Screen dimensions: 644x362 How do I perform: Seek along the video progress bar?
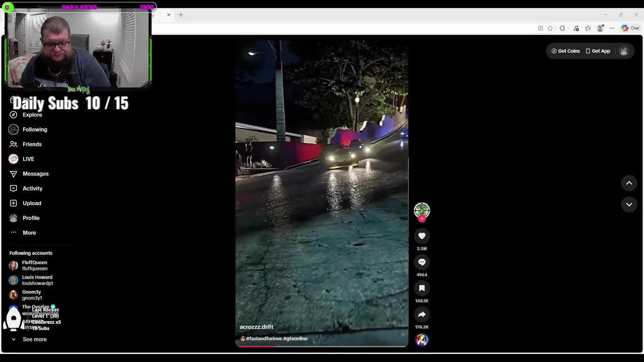click(x=322, y=346)
